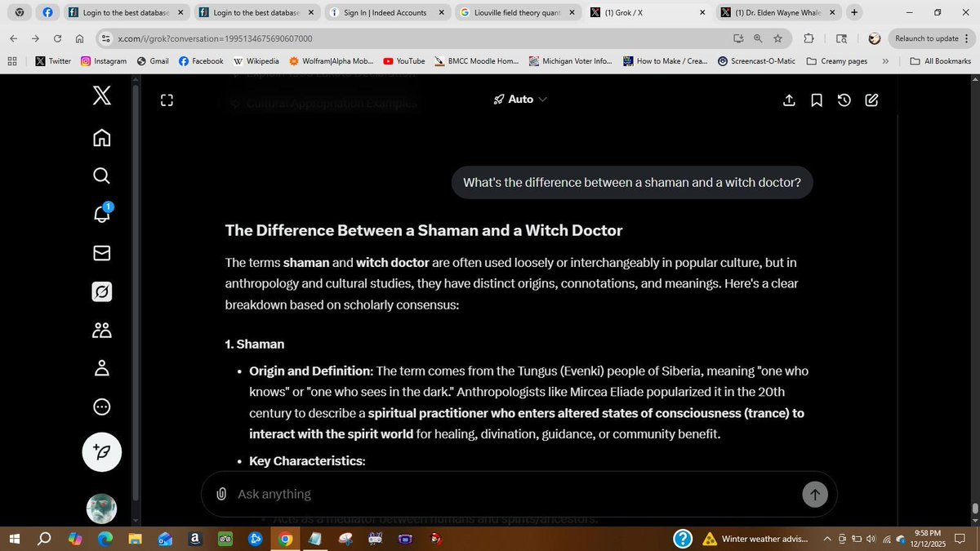Open Notifications bell with 1 badge
This screenshot has width=980, height=551.
[x=102, y=214]
